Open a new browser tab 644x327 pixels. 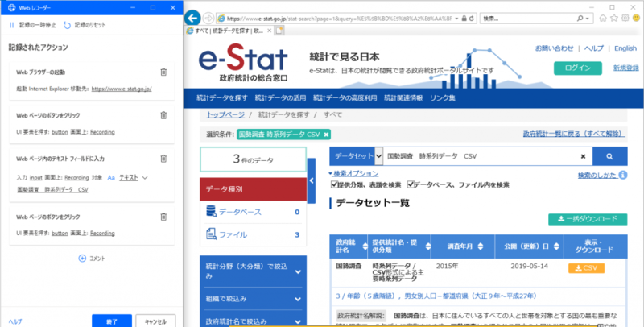point(279,31)
